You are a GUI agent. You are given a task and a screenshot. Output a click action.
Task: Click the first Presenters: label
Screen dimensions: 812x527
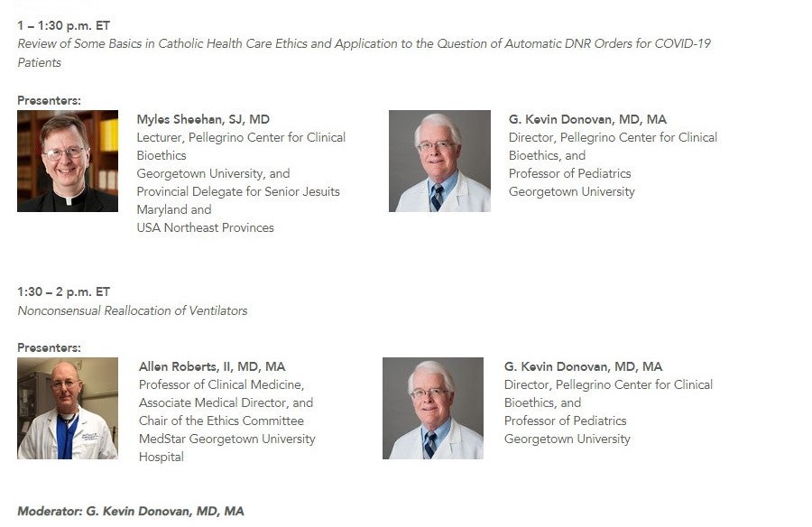[x=50, y=100]
